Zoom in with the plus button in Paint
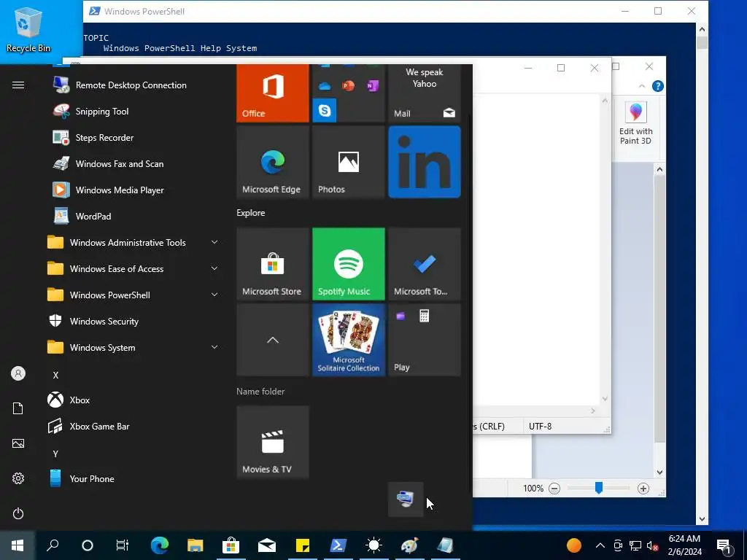This screenshot has width=747, height=560. coord(643,489)
